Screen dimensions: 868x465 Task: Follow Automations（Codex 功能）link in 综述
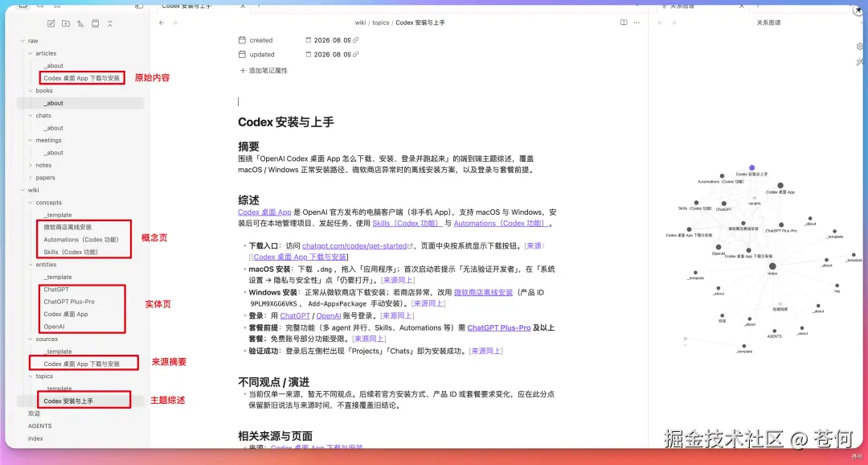click(501, 224)
